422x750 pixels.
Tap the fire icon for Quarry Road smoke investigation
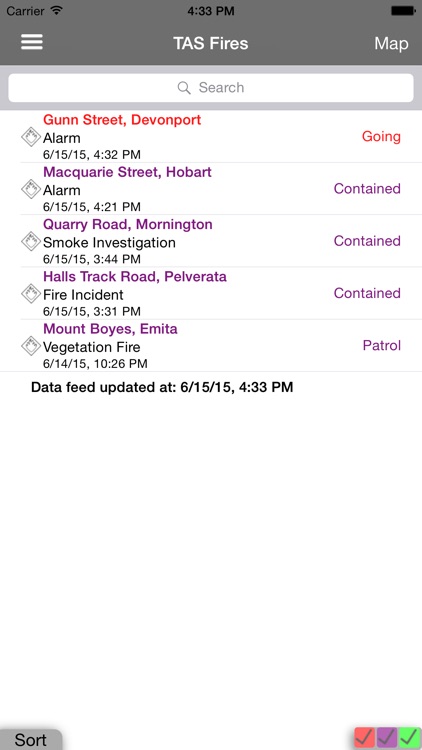tap(31, 241)
